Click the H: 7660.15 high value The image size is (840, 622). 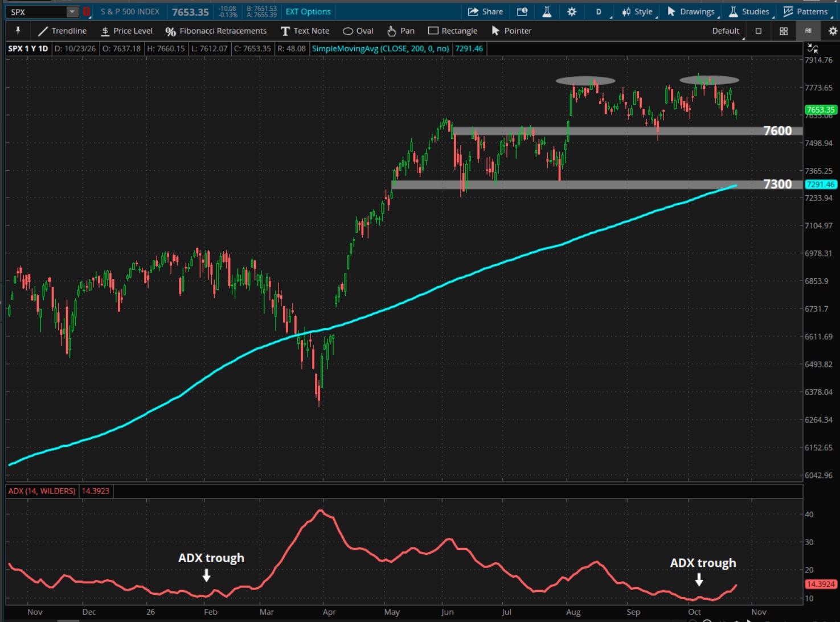(166, 48)
